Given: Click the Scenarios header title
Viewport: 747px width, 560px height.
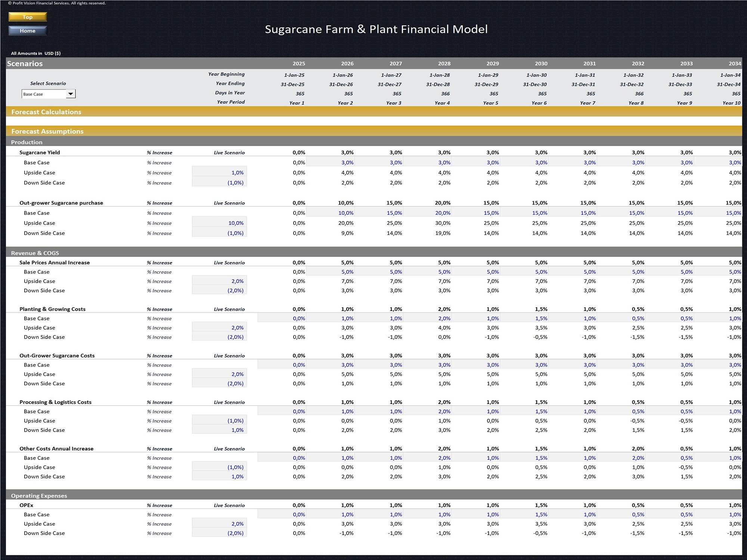Looking at the screenshot, I should 25,63.
